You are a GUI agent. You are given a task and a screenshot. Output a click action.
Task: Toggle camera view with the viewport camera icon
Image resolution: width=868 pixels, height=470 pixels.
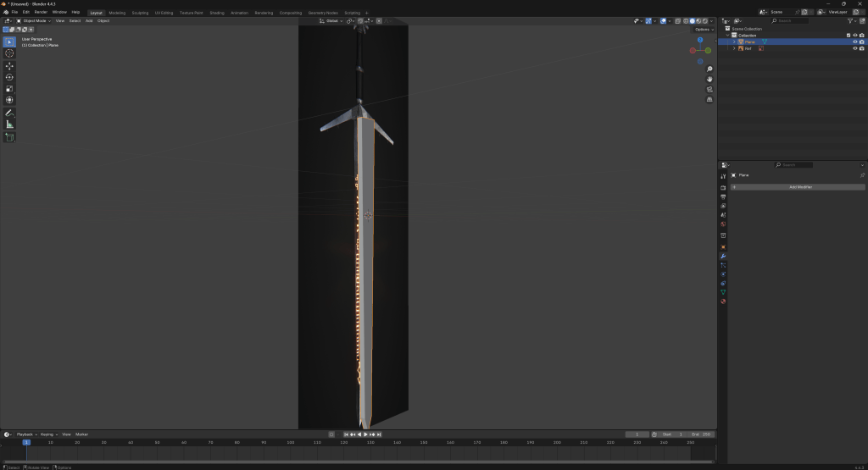(709, 89)
